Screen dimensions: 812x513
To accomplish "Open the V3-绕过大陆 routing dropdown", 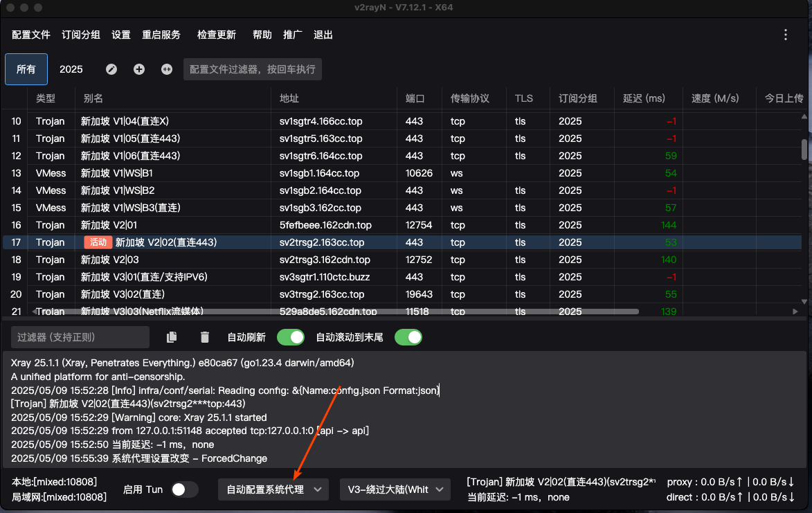I will [395, 489].
